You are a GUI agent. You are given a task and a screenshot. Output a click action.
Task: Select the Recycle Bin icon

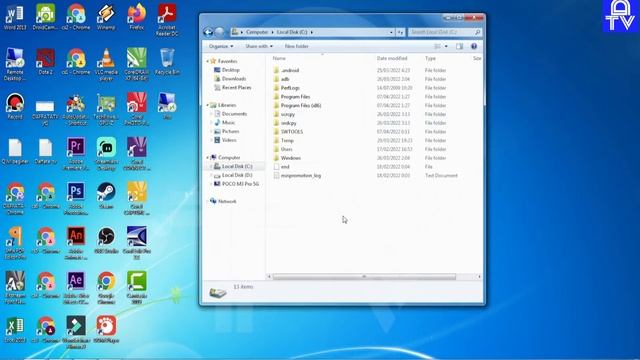(x=167, y=62)
